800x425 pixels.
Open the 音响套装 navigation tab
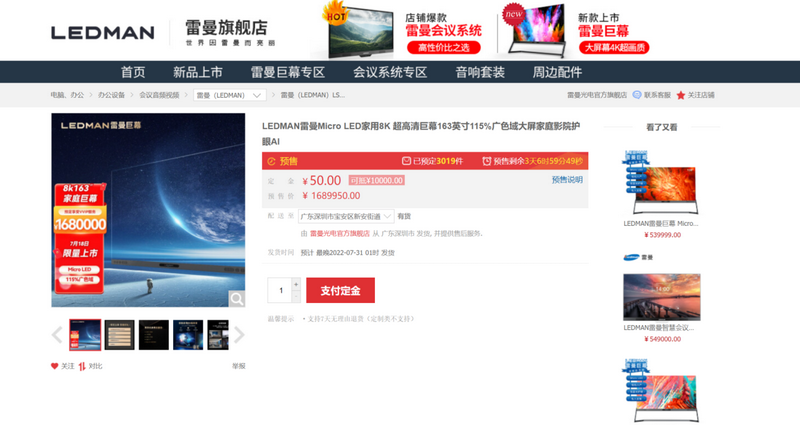pos(480,72)
